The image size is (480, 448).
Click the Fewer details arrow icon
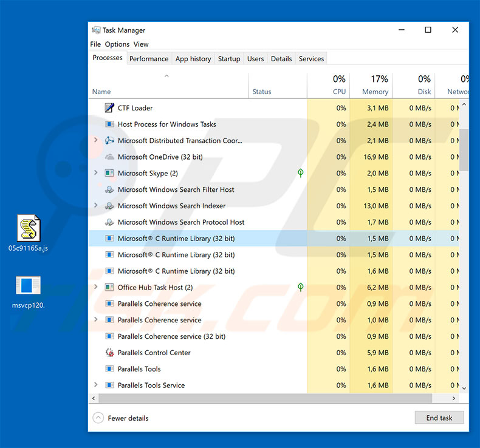pyautogui.click(x=98, y=418)
